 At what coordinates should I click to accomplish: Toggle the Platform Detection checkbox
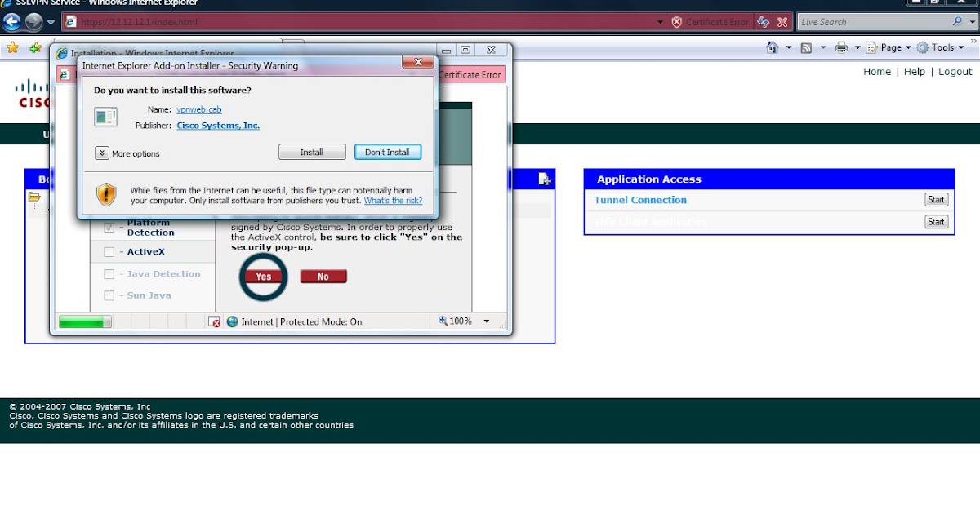coord(109,228)
